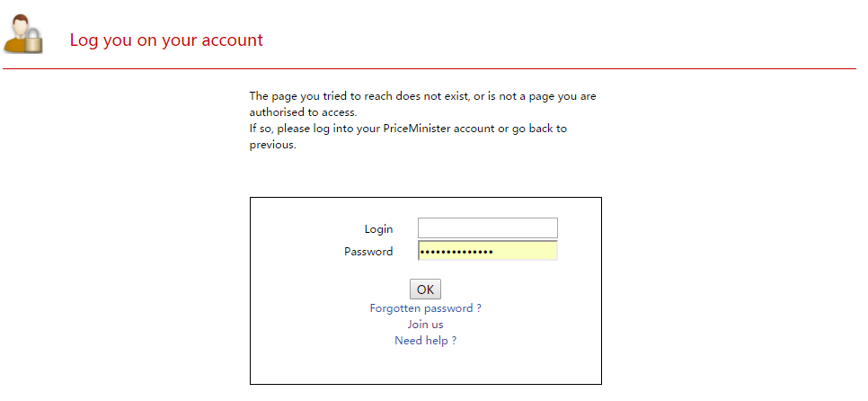Open the Need help ? link

coord(425,341)
